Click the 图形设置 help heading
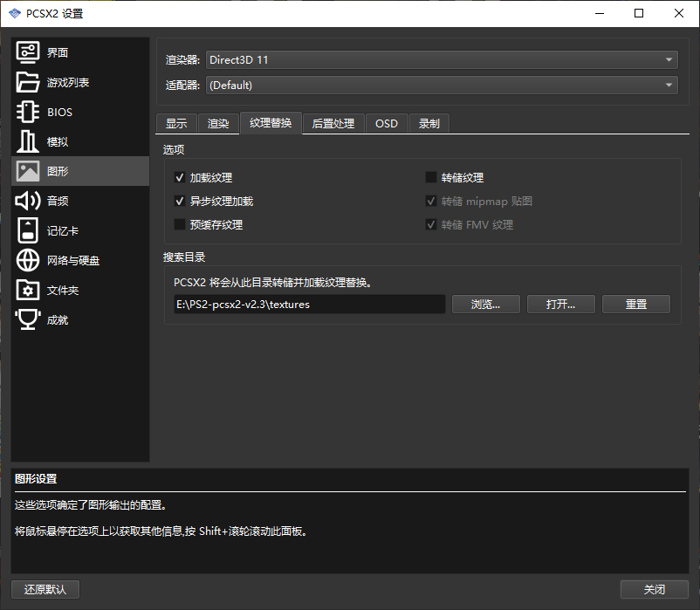This screenshot has height=610, width=700. point(36,479)
